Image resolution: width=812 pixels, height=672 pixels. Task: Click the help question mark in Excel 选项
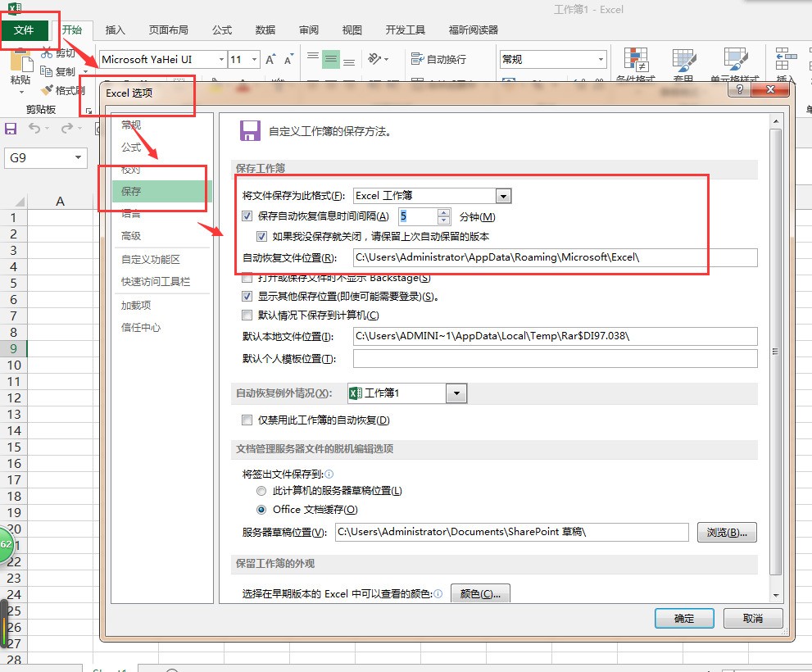tap(740, 89)
